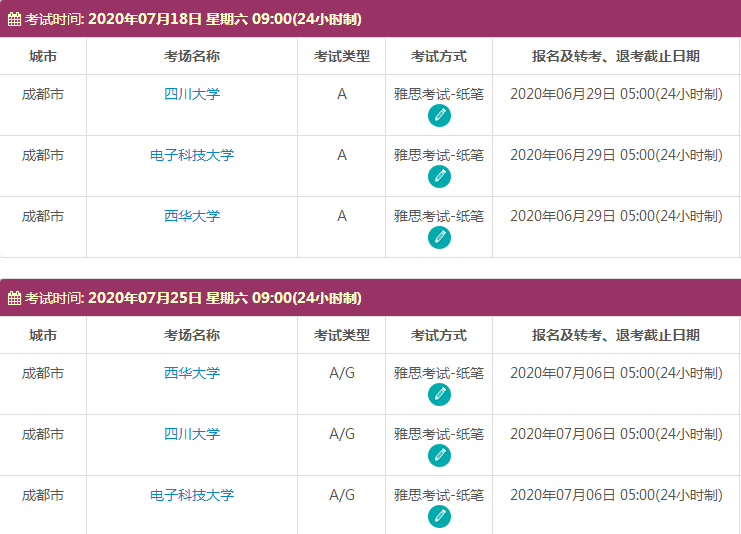Screen dimensions: 741x534
Task: Click exam type A in 07月18日 西华大学 row
Action: 342,216
